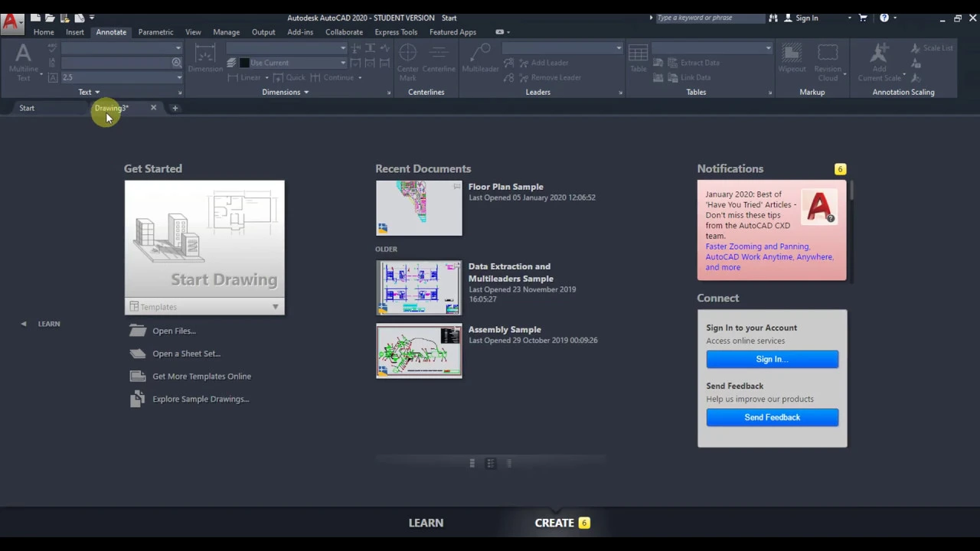Open Data Extraction and Multileaders Sample thumbnail

(x=419, y=288)
